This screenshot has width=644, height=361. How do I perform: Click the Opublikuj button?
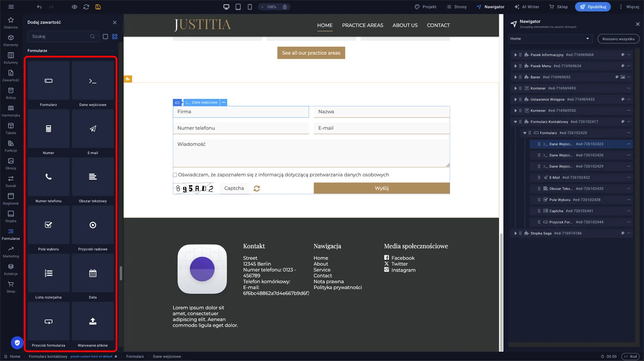(592, 7)
